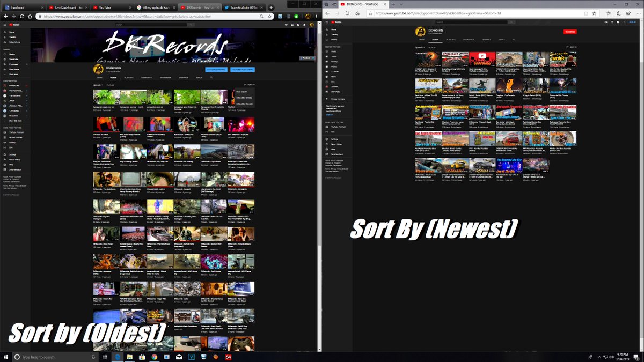Switch to Live Dashboard tab in Chrome
The image size is (644, 362).
67,8
